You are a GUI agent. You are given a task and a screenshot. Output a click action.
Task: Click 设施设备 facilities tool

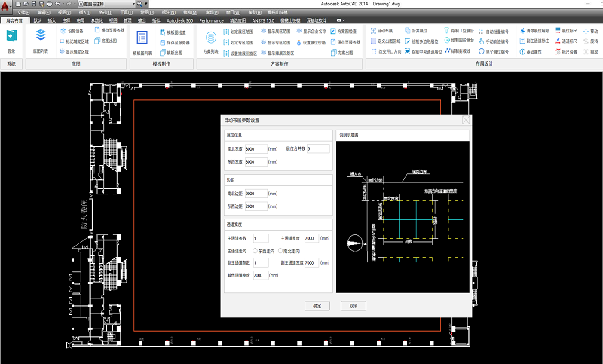coord(72,31)
